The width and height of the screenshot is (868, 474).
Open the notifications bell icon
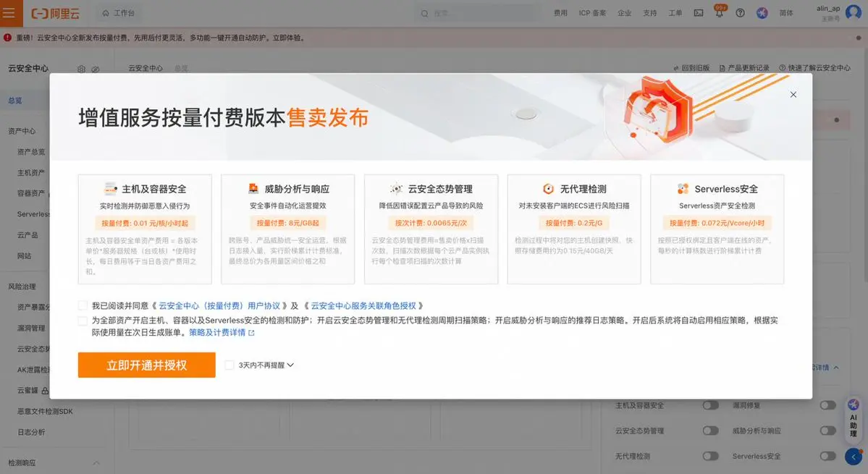(719, 13)
